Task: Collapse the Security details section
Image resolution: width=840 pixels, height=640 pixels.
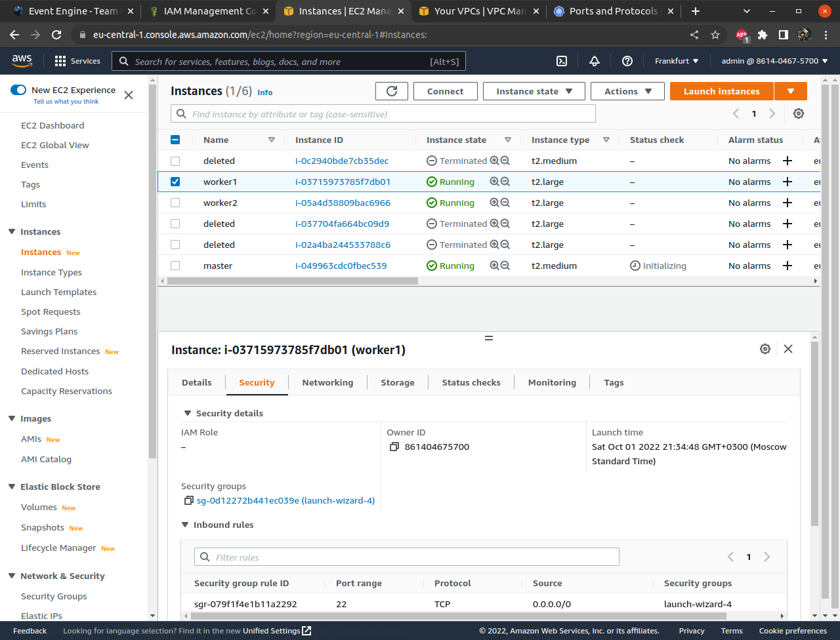Action: pos(188,413)
